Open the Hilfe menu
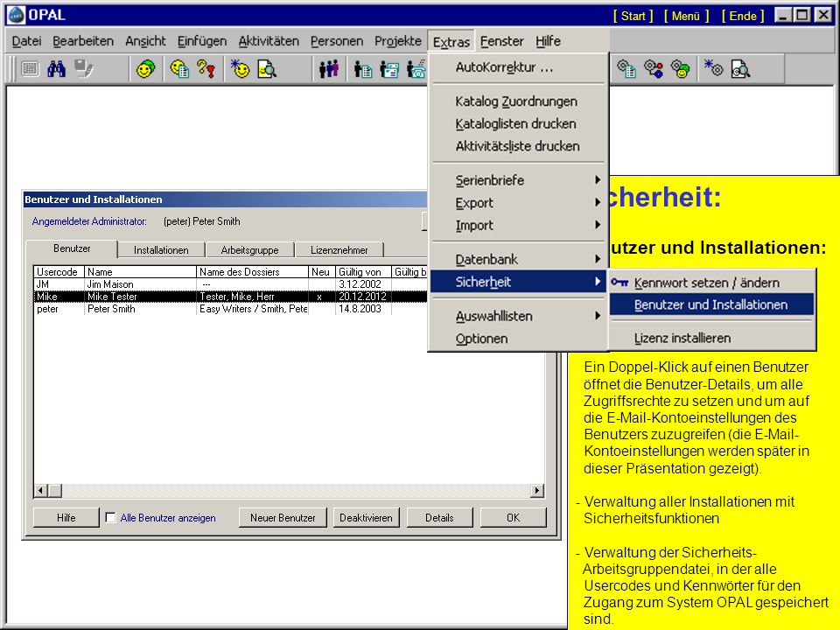This screenshot has width=840, height=630. (548, 41)
